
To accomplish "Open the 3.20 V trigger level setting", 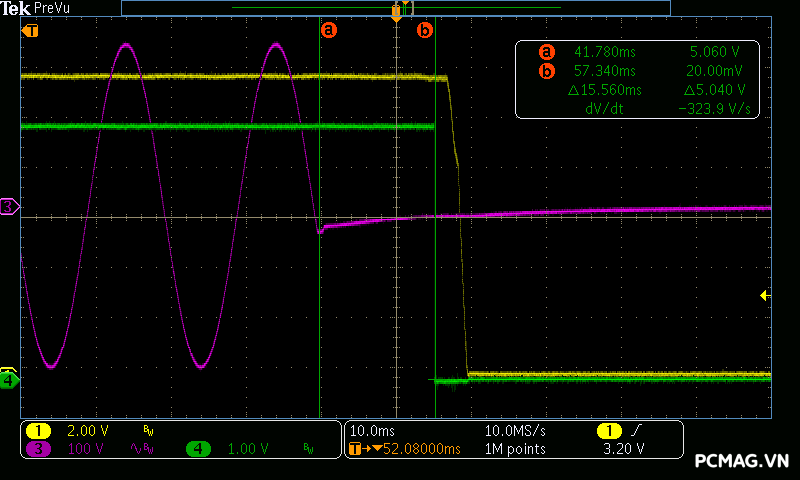I will click(x=622, y=449).
